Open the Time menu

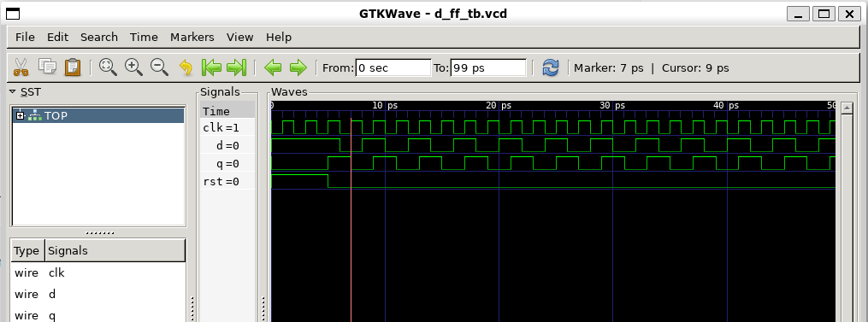(144, 37)
